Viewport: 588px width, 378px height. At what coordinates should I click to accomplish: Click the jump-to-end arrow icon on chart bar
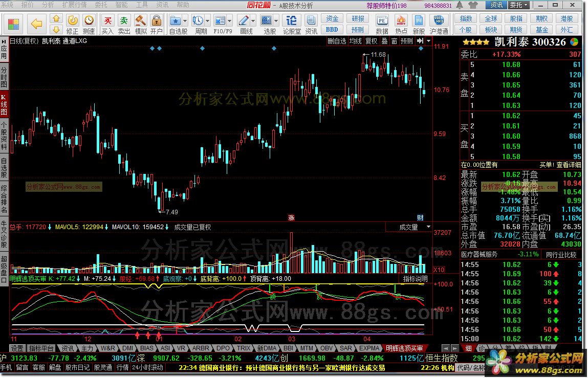pos(420,41)
